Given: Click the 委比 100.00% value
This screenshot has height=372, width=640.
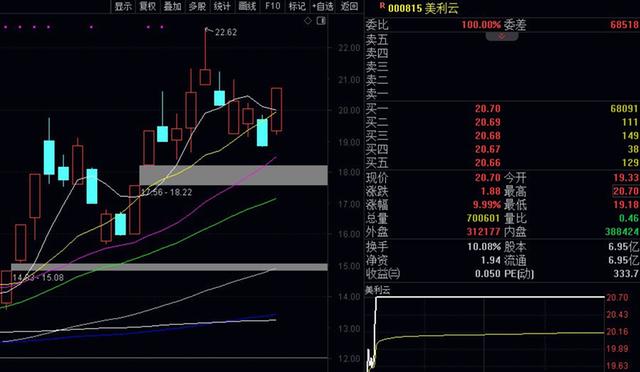Looking at the screenshot, I should tap(481, 25).
